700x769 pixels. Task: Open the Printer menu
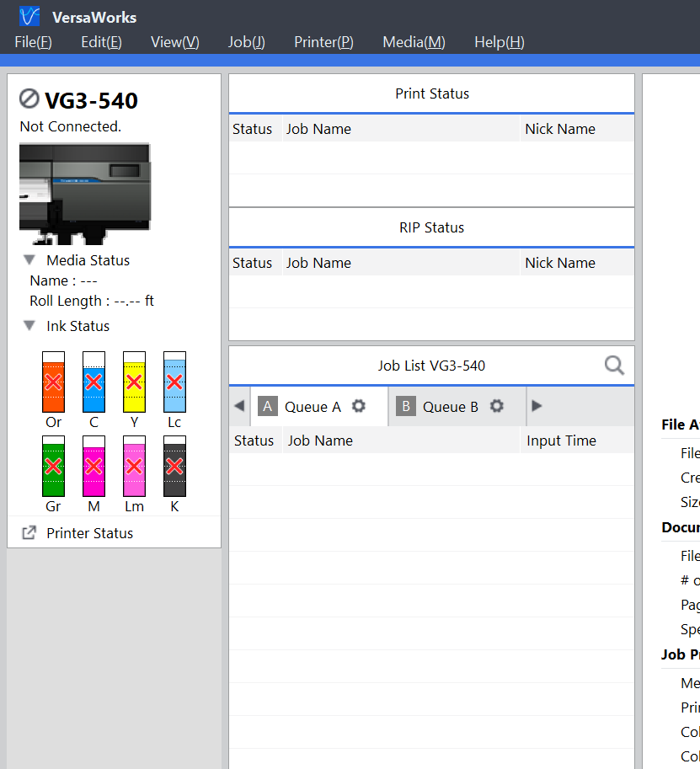coord(323,42)
